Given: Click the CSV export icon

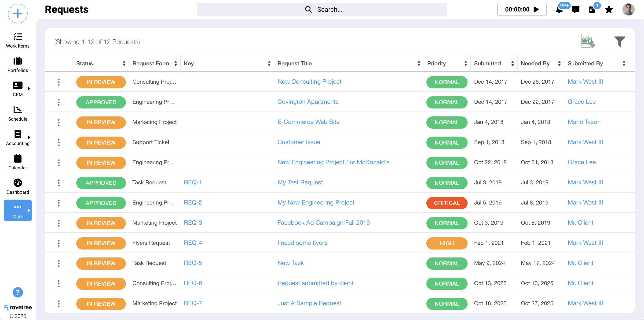Looking at the screenshot, I should (x=588, y=41).
